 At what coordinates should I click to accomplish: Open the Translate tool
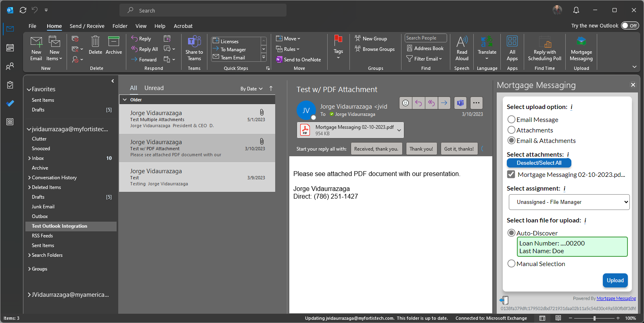487,48
